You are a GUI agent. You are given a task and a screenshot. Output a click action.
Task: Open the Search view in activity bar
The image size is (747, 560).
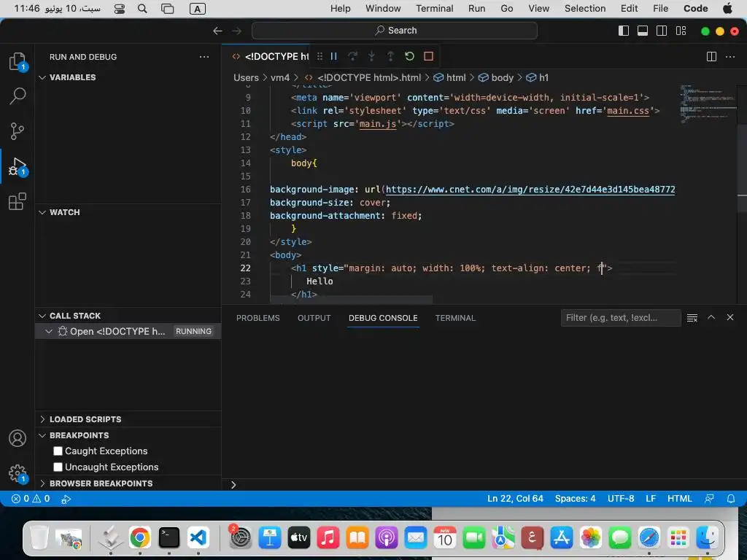18,96
